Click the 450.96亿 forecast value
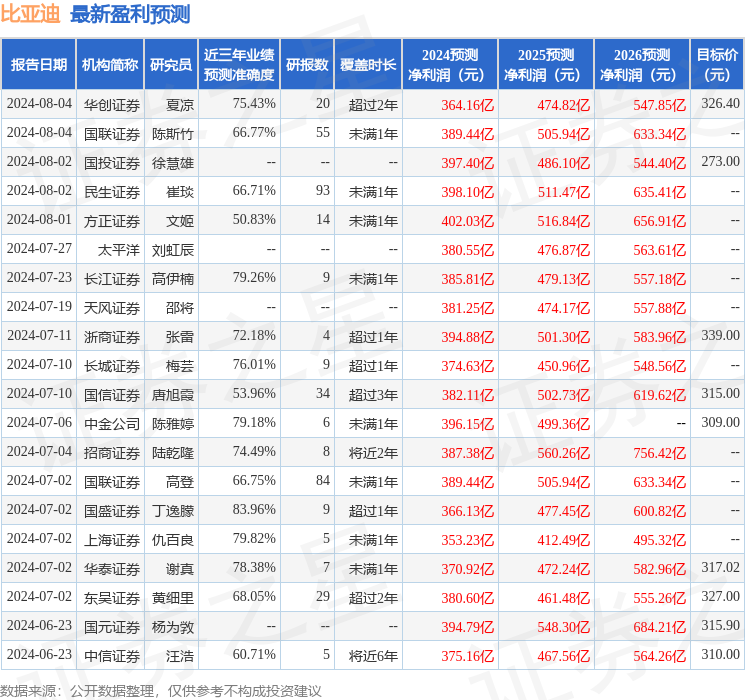 pos(564,365)
